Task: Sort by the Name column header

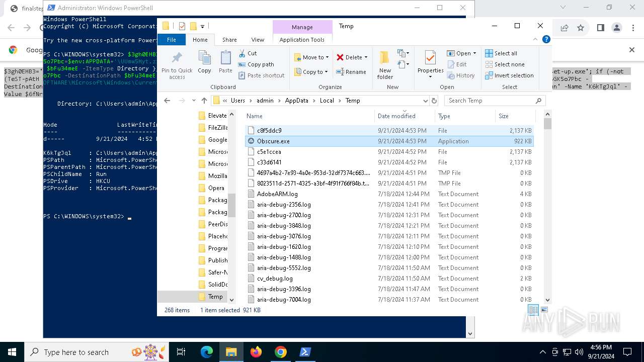Action: (308, 116)
